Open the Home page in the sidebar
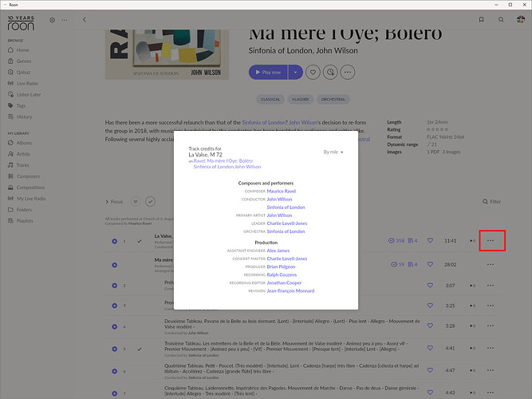532x399 pixels. click(x=18, y=50)
